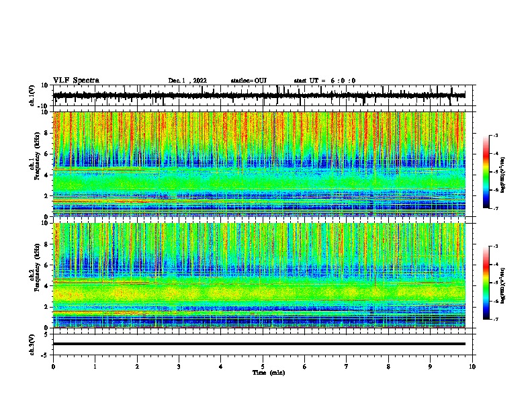The height and width of the screenshot is (411, 532).
Task: Click the ch.2 colorbar log(PSD) label
Action: (503, 285)
